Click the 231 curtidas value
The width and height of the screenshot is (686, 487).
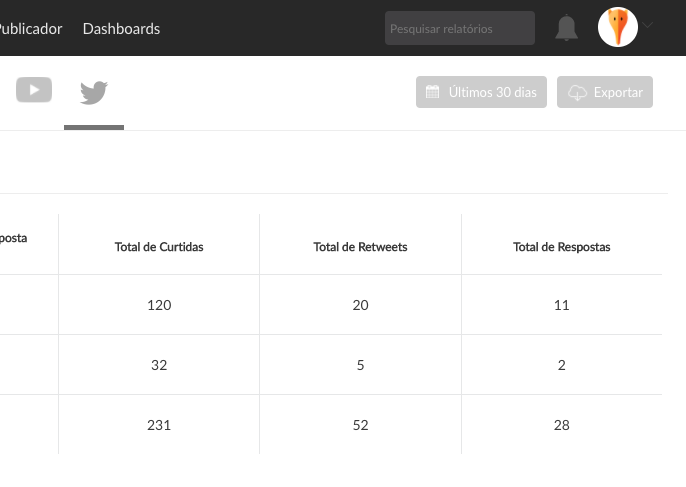(159, 425)
